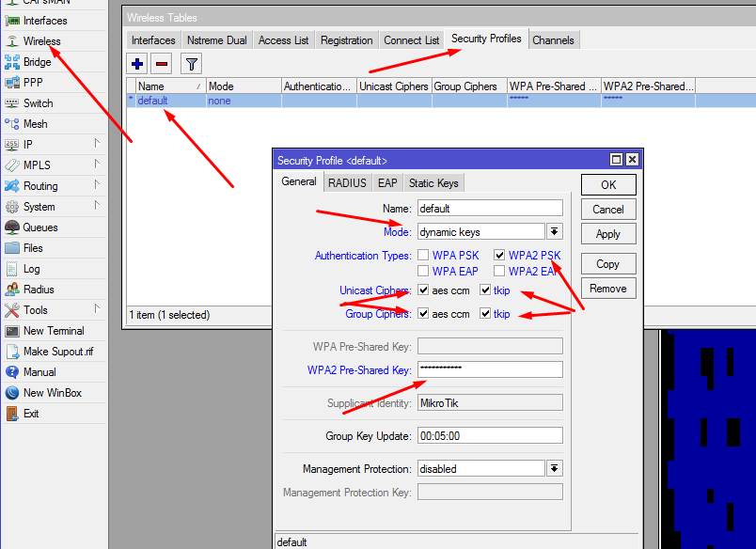The height and width of the screenshot is (549, 756).
Task: Expand the IP submenu in the sidebar
Action: click(28, 145)
